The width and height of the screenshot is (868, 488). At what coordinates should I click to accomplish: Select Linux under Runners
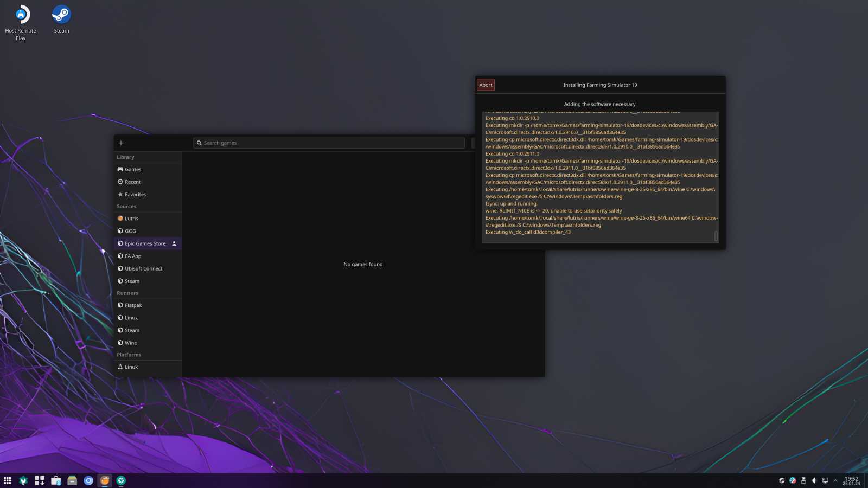coord(148,318)
